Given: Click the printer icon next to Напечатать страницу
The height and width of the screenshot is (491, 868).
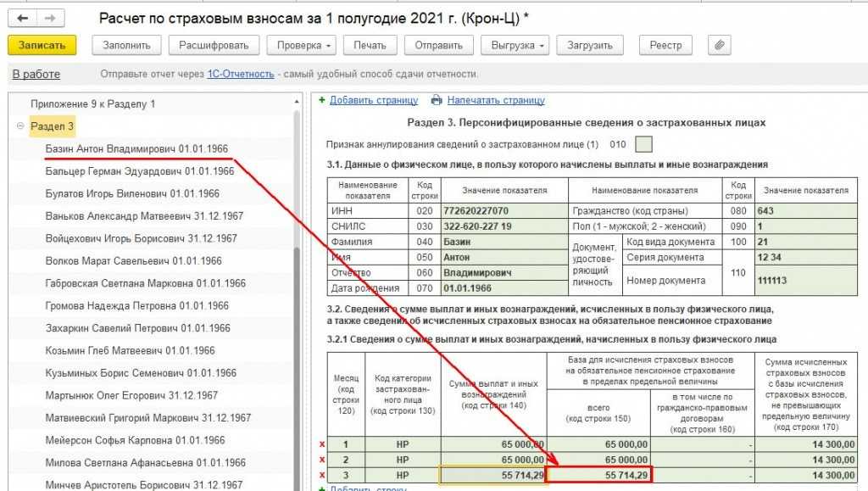Looking at the screenshot, I should [437, 100].
